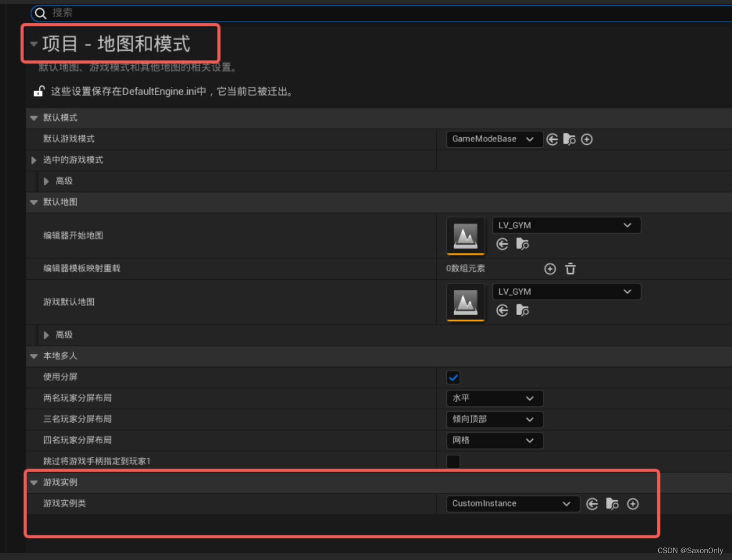
Task: Expand 高级 under 默认模式
Action: [46, 181]
